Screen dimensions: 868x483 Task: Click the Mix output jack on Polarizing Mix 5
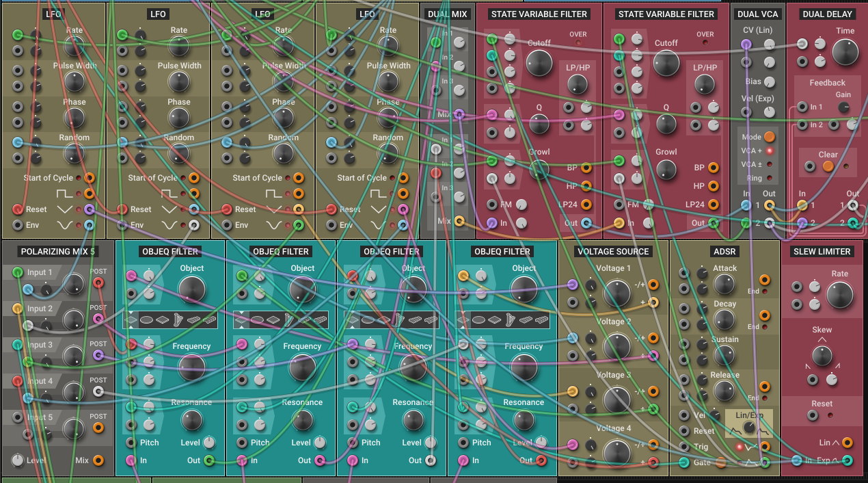(98, 460)
